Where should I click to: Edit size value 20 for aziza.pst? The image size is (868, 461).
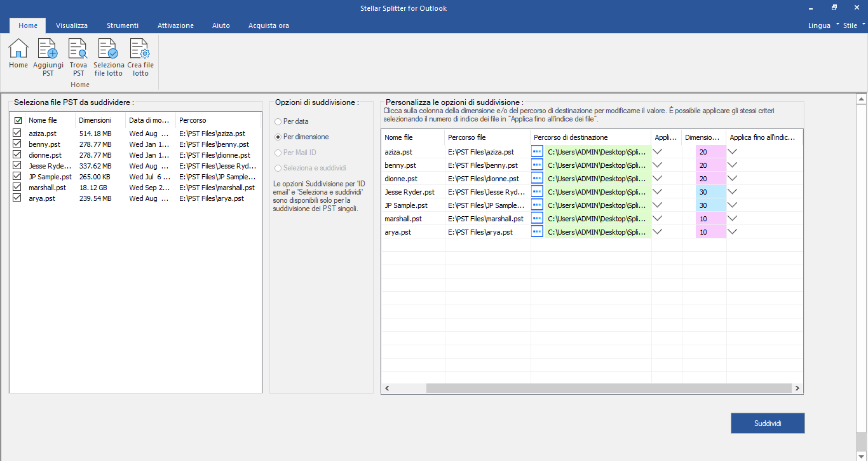[710, 152]
